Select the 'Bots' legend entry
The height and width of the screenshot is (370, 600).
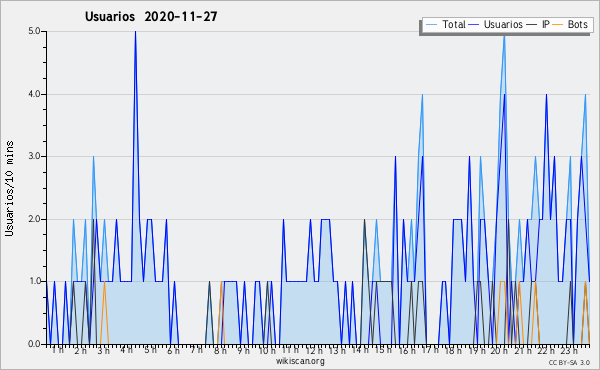coord(577,24)
